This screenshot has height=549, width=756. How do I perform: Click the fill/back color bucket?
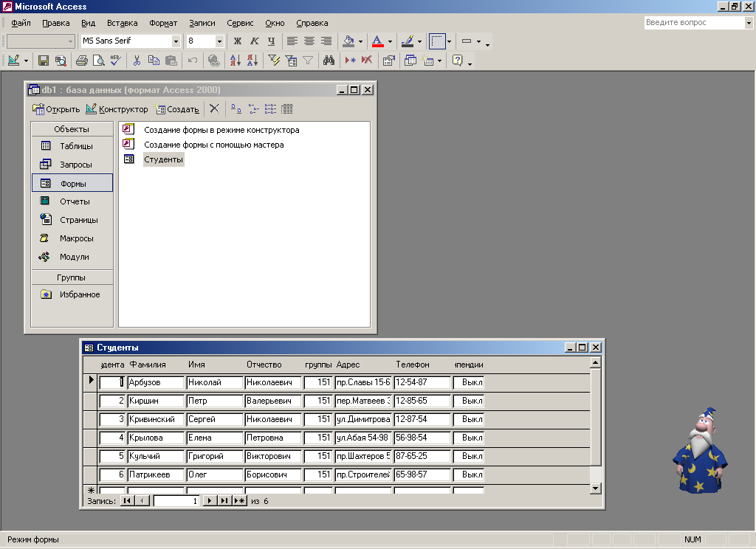(x=348, y=41)
